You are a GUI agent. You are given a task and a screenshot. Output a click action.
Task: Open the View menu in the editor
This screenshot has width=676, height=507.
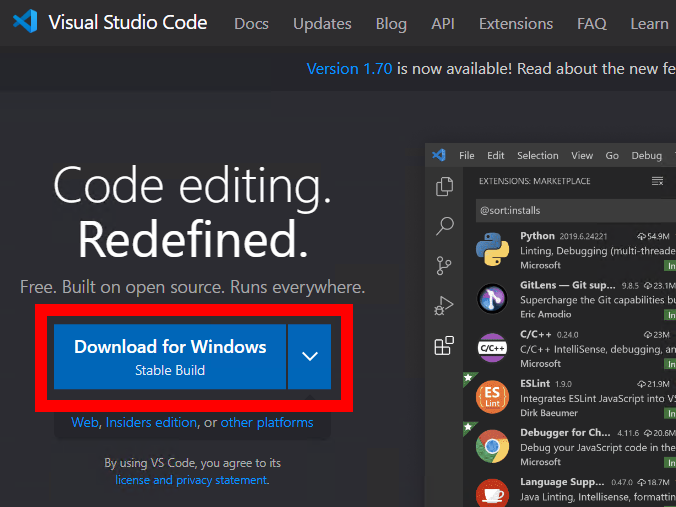pyautogui.click(x=582, y=155)
